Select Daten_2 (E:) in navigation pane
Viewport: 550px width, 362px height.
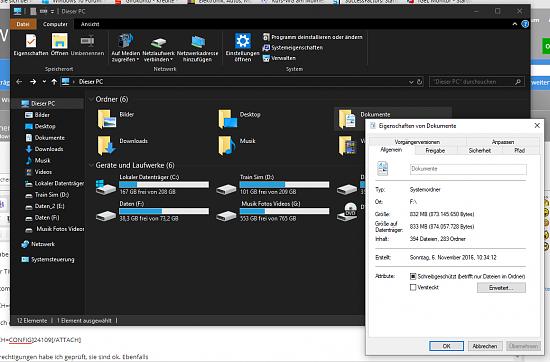[x=49, y=206]
